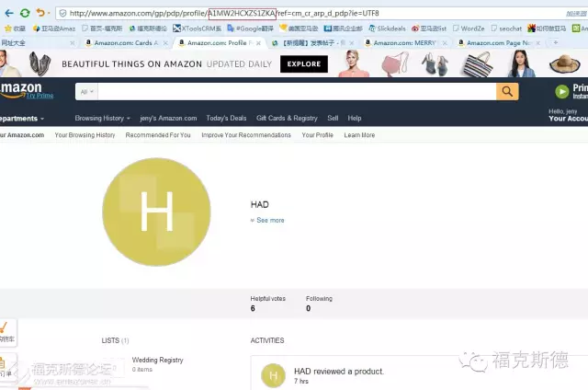588x390 pixels.
Task: Open the Google翻译 bookmark
Action: [x=251, y=29]
